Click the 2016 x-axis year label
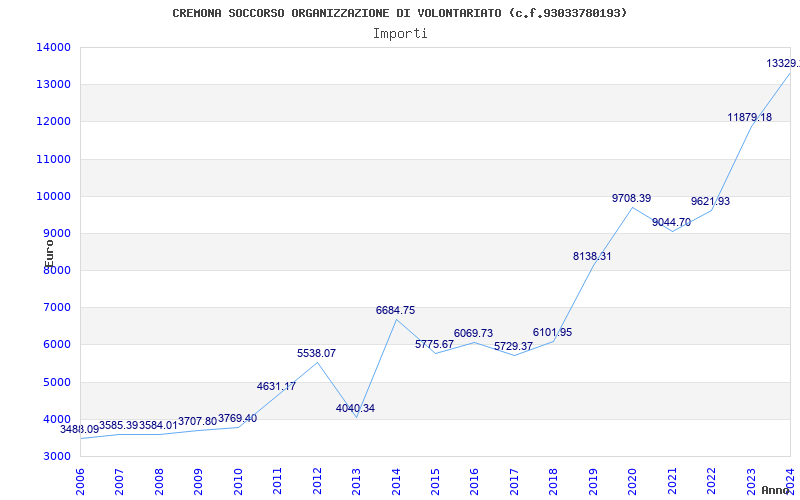 [x=474, y=482]
